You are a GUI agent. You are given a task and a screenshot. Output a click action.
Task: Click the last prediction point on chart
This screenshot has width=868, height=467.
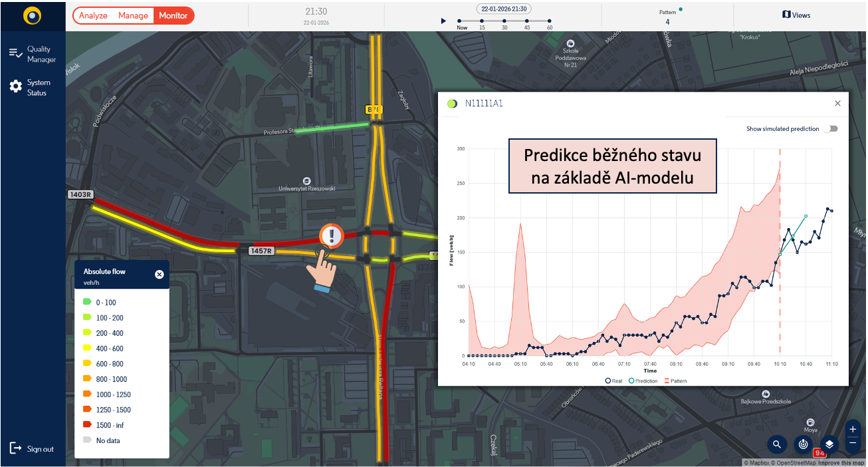coord(806,216)
